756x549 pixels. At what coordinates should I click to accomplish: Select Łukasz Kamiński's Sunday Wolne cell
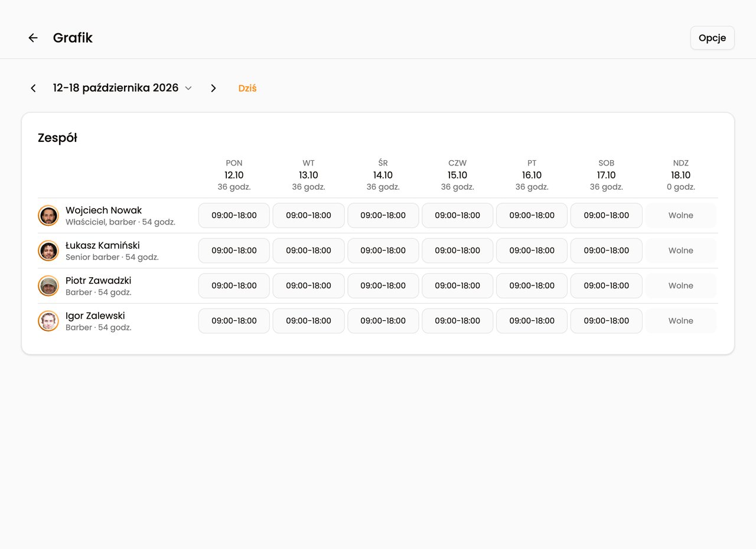pyautogui.click(x=680, y=251)
